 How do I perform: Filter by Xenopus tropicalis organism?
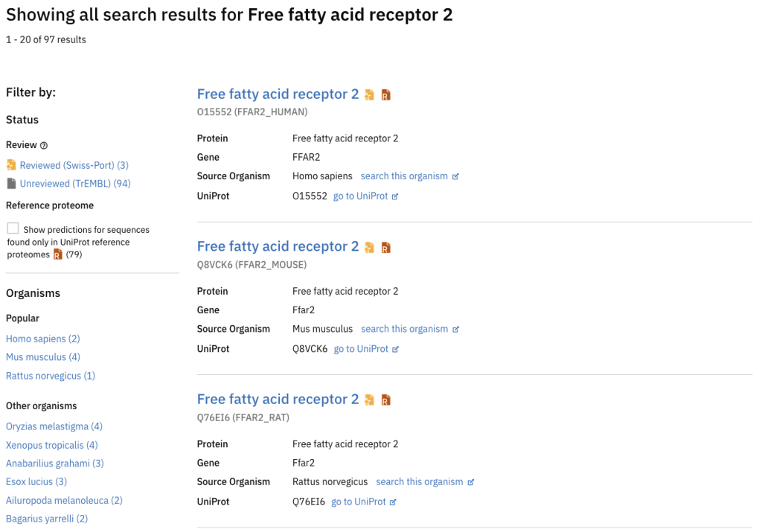click(51, 445)
